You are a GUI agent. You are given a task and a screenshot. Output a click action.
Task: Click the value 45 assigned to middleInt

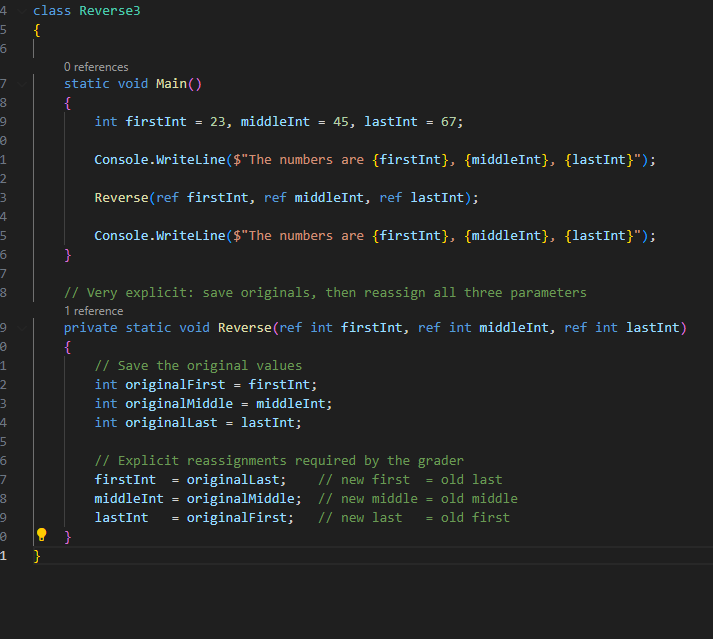[341, 122]
